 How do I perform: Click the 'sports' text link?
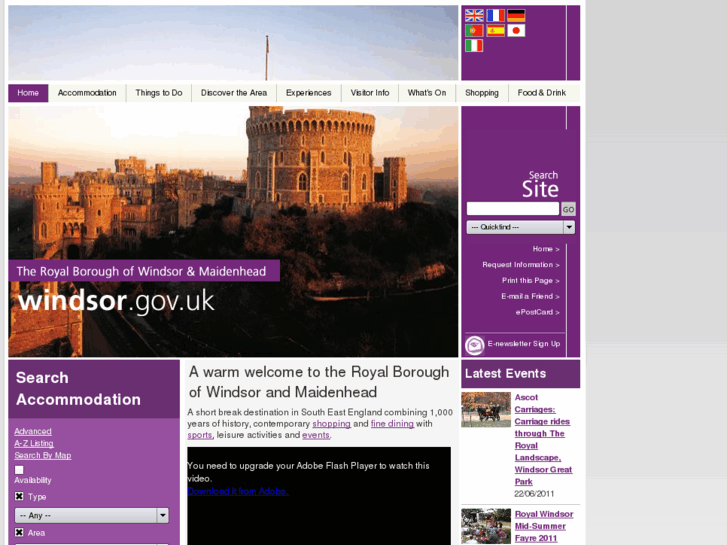click(x=200, y=435)
